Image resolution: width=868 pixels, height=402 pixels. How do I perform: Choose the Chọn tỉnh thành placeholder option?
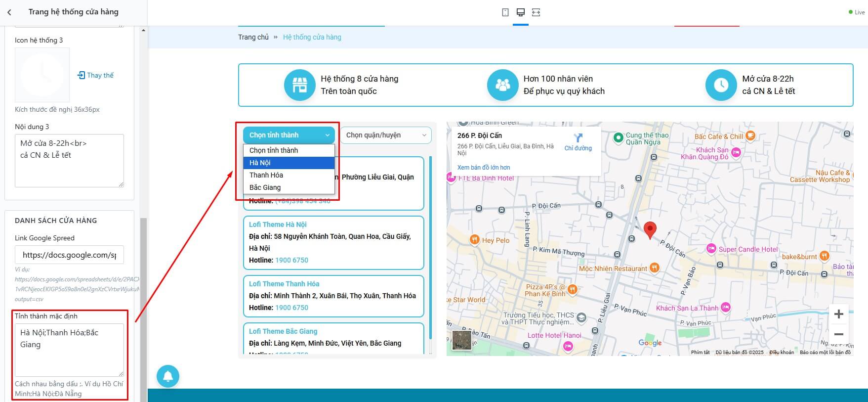(289, 150)
